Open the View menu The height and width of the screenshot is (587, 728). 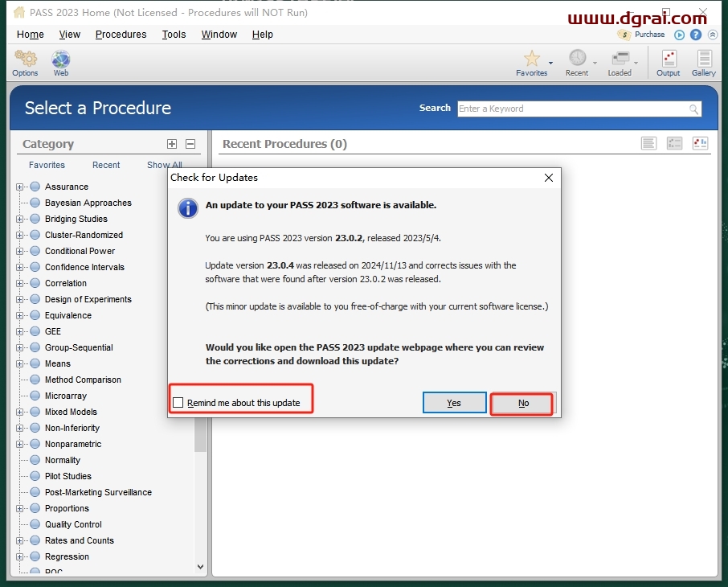click(70, 35)
